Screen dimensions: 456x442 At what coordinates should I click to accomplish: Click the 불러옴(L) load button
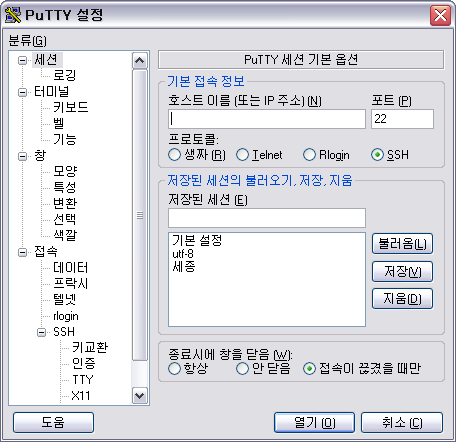[402, 244]
